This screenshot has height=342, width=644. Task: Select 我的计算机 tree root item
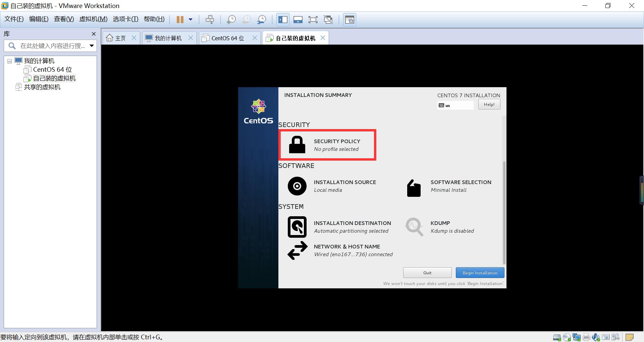tap(39, 61)
